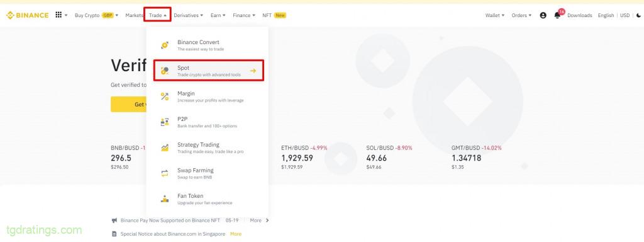Click the announcement megaphone icon
This screenshot has height=242, width=644.
[114, 220]
